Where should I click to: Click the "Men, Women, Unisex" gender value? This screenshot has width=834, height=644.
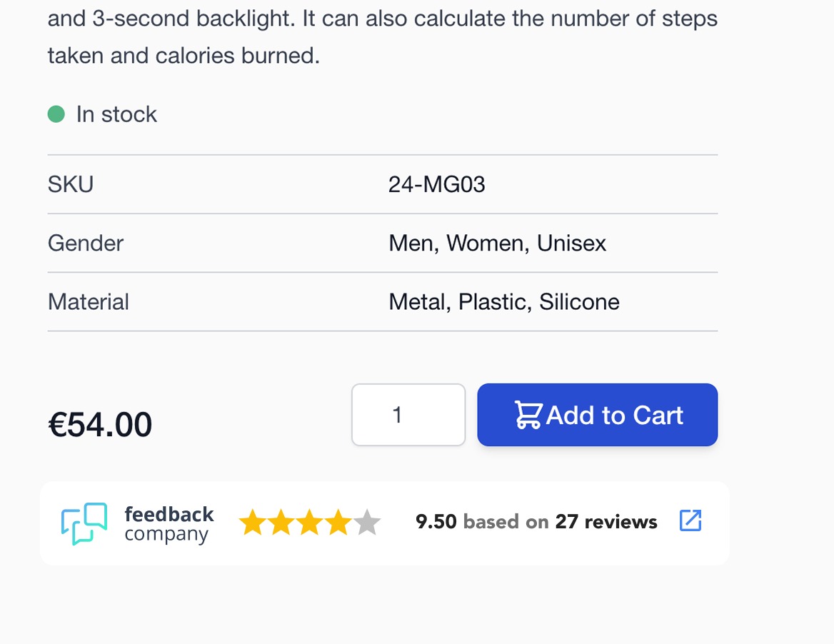tap(497, 243)
